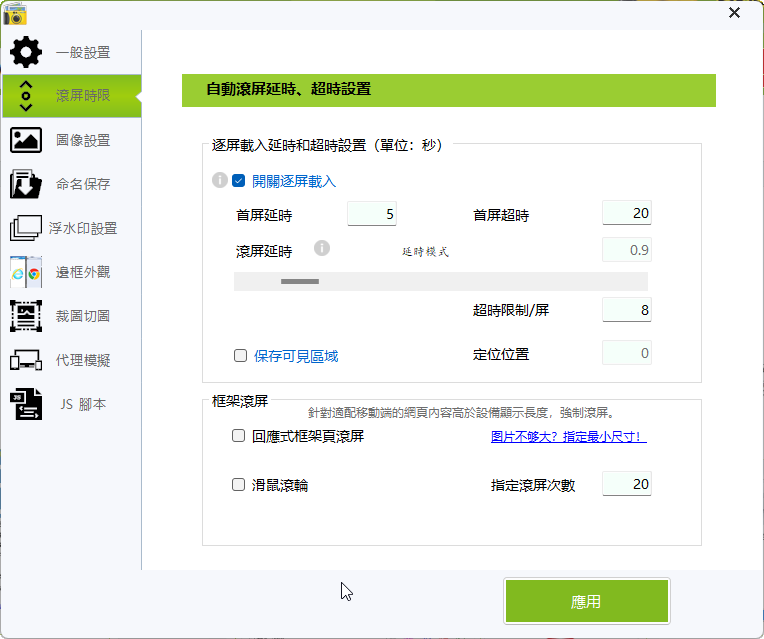
Task: Click the 針對適配移動端 description text
Action: click(463, 413)
